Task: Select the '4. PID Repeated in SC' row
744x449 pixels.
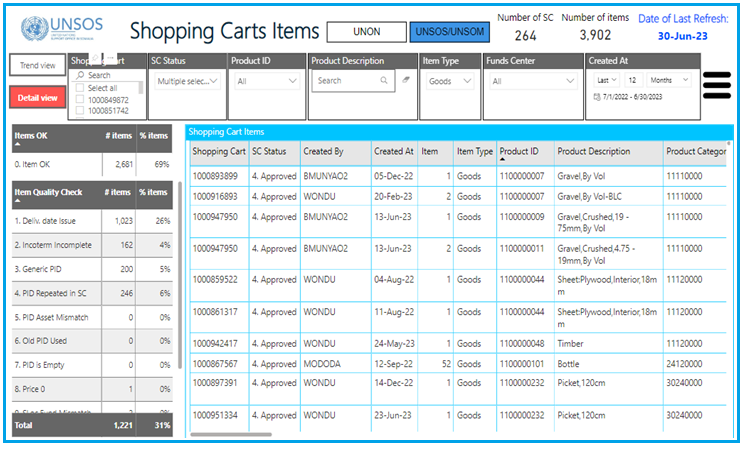Action: tap(92, 293)
